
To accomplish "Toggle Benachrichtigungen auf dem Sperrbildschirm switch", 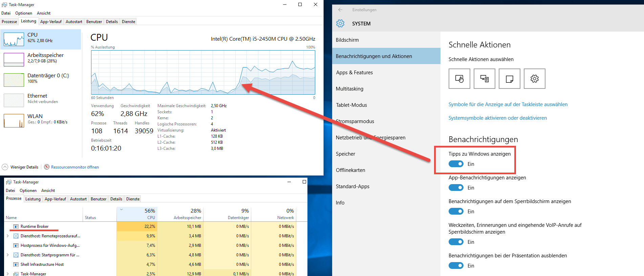I will click(456, 211).
